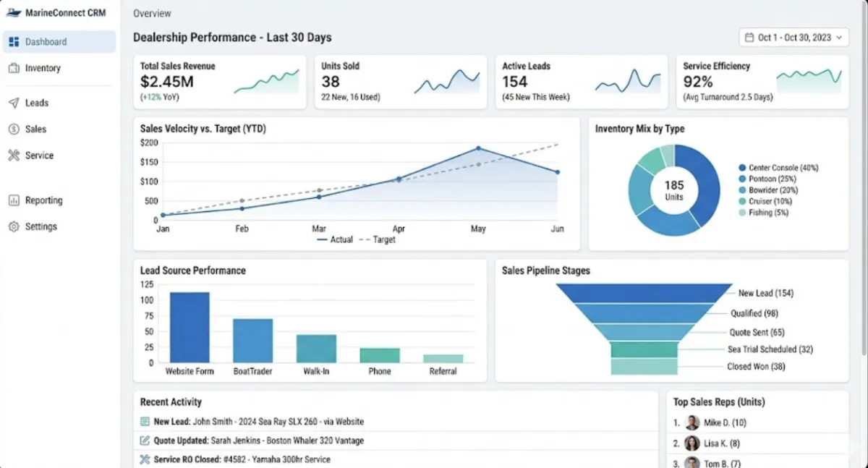Click the 185 Units donut center
This screenshot has height=468, width=868.
[674, 190]
